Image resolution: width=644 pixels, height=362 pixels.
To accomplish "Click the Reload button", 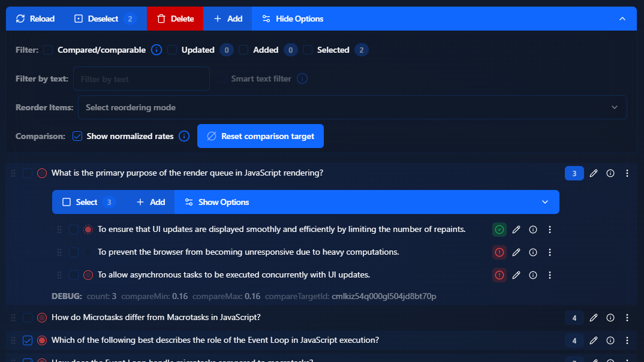I will [35, 19].
